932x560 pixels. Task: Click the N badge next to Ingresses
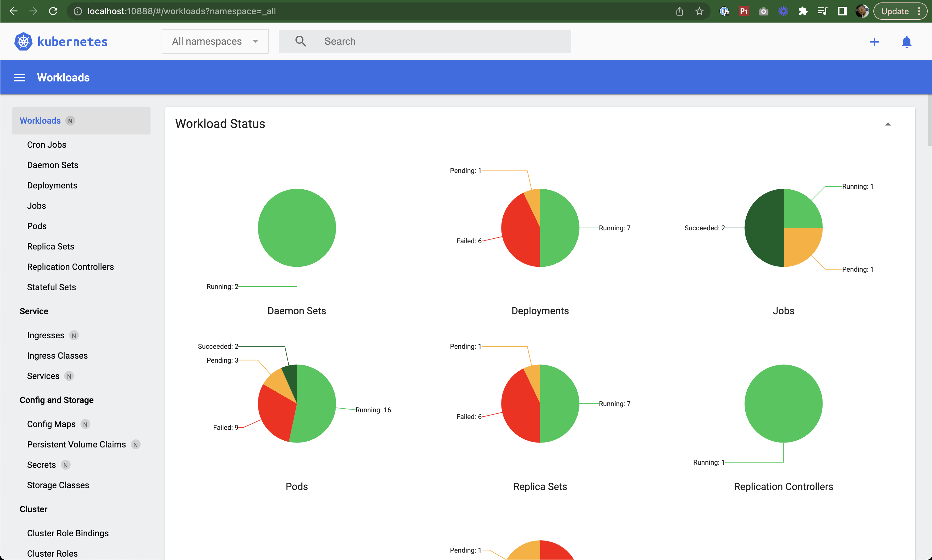74,336
